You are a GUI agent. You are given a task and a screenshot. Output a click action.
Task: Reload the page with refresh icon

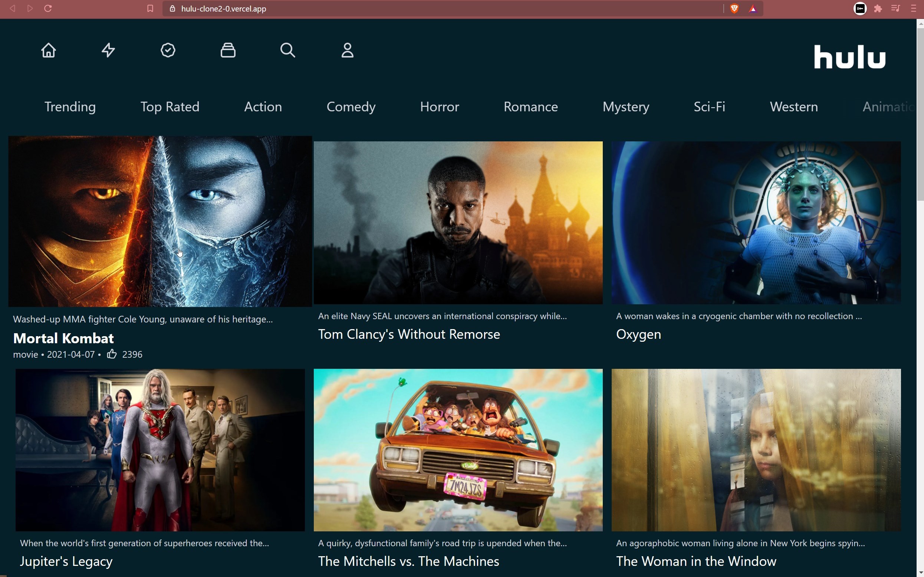click(48, 9)
